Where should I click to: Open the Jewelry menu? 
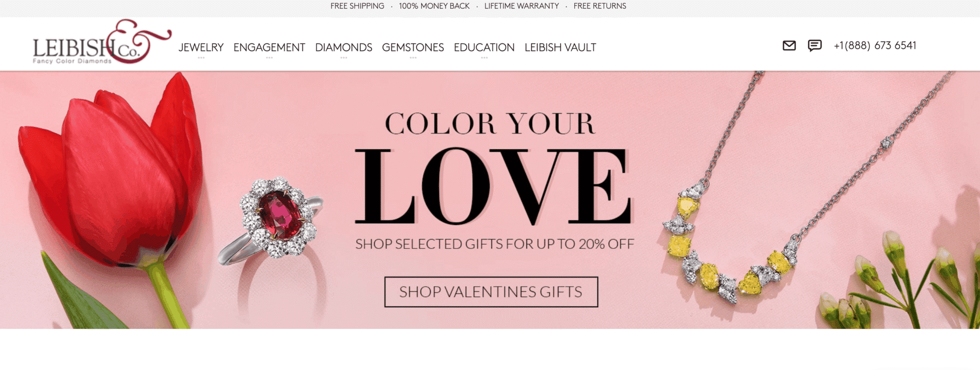pos(201,47)
